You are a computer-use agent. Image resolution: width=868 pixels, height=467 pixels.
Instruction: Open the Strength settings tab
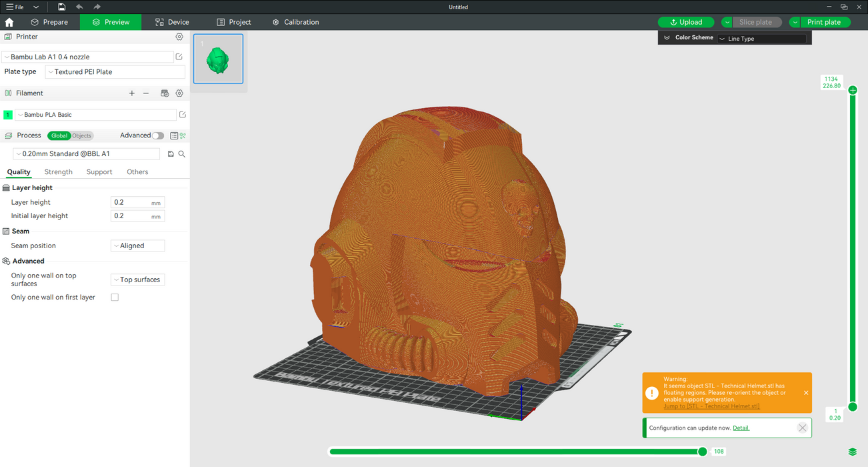pyautogui.click(x=59, y=172)
